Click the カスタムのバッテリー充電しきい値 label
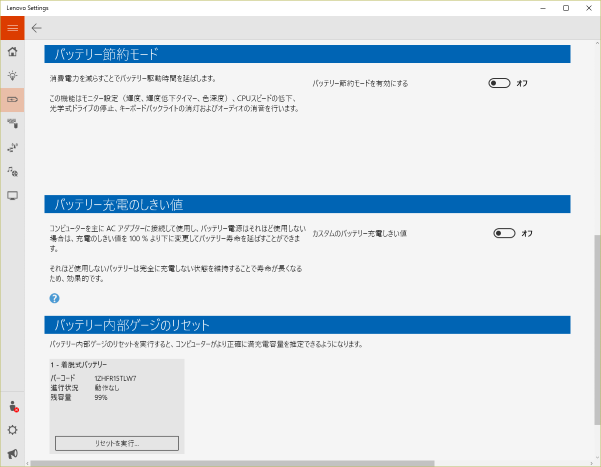Viewport: 601px width, 467px height. pos(360,233)
